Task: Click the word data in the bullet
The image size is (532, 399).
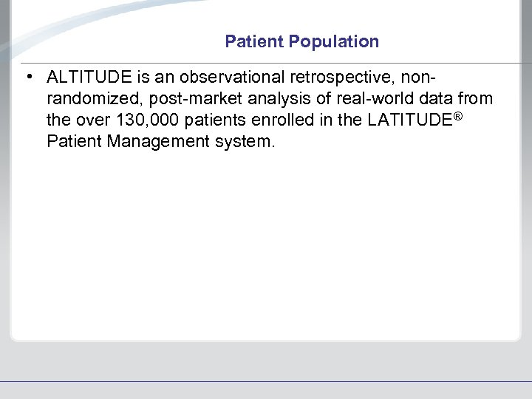Action: point(436,98)
